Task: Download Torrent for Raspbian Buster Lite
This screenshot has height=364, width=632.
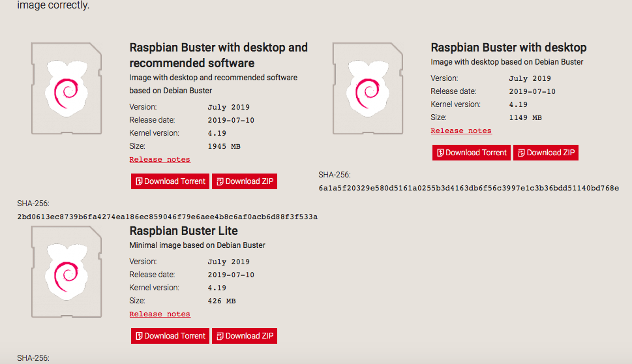Action: 170,336
